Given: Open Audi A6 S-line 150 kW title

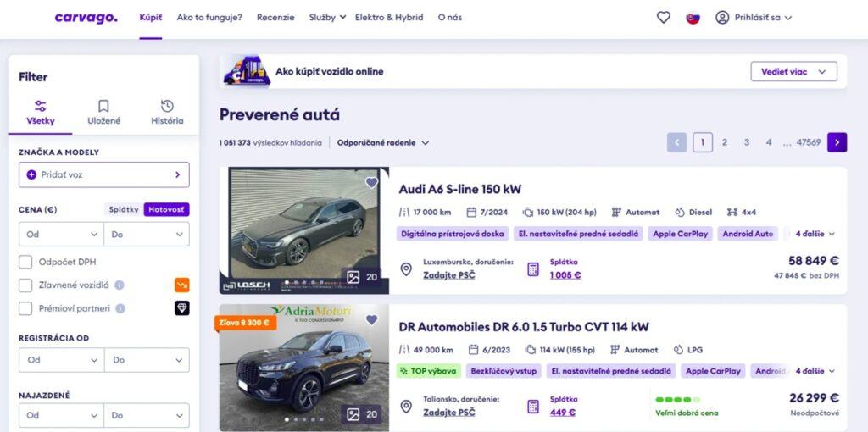Looking at the screenshot, I should [x=460, y=189].
